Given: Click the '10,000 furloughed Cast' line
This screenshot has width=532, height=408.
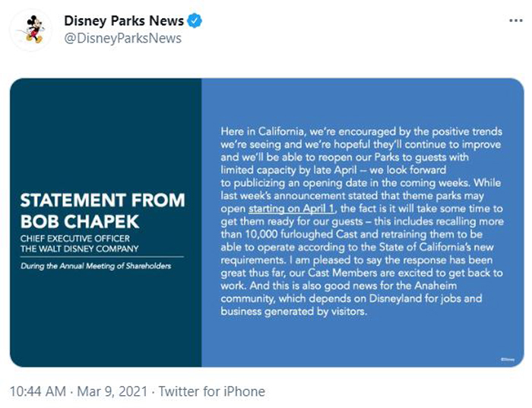Looking at the screenshot, I should 351,234.
